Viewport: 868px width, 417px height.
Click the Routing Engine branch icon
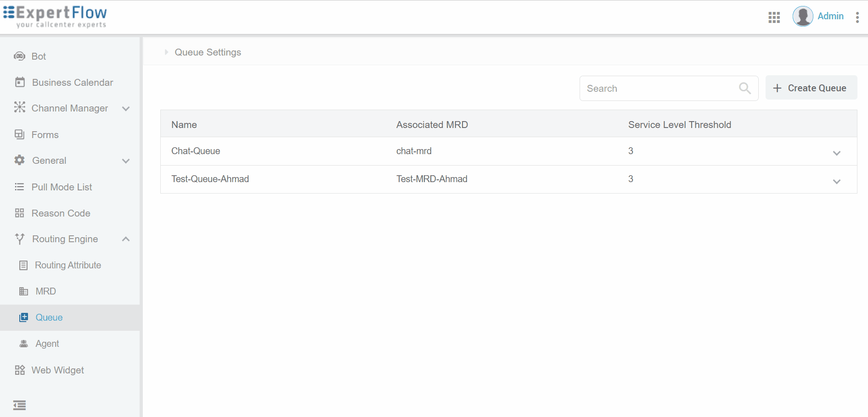point(19,239)
